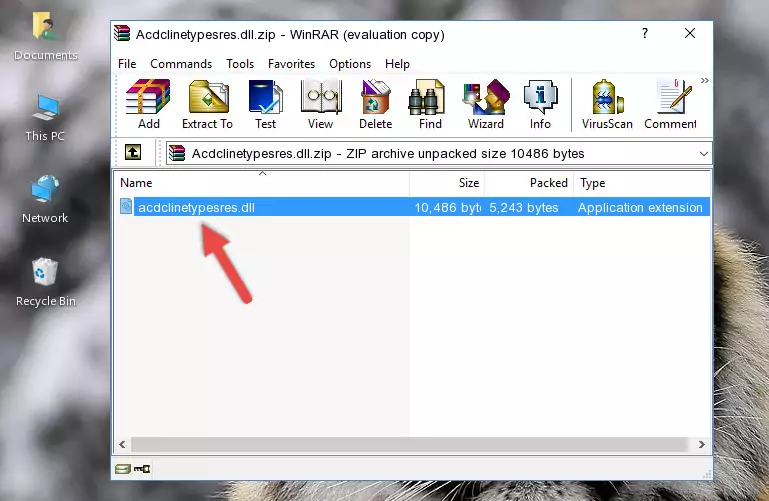Viewport: 769px width, 501px height.
Task: Click the Application extension type cell
Action: click(x=640, y=207)
